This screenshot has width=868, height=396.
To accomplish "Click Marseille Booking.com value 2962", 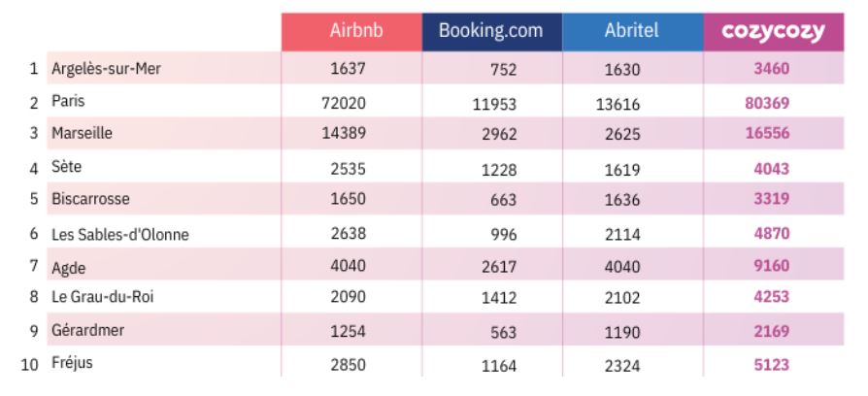I will tap(495, 135).
